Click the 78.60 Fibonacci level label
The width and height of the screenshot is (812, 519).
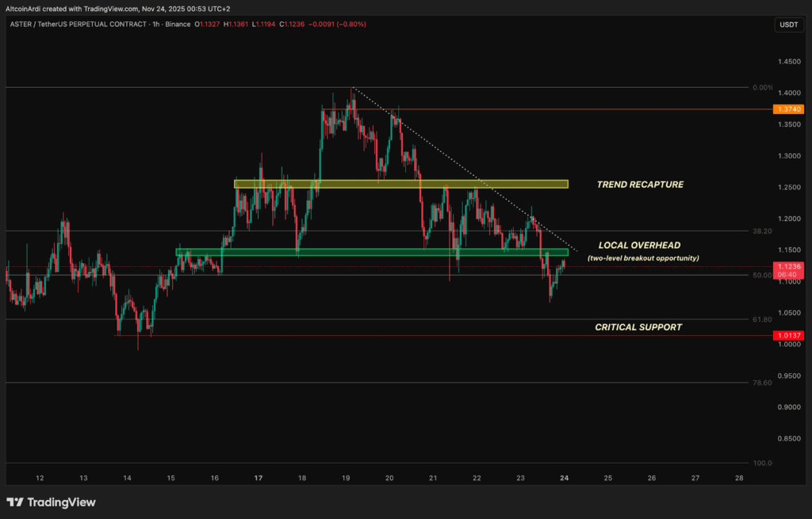(761, 383)
